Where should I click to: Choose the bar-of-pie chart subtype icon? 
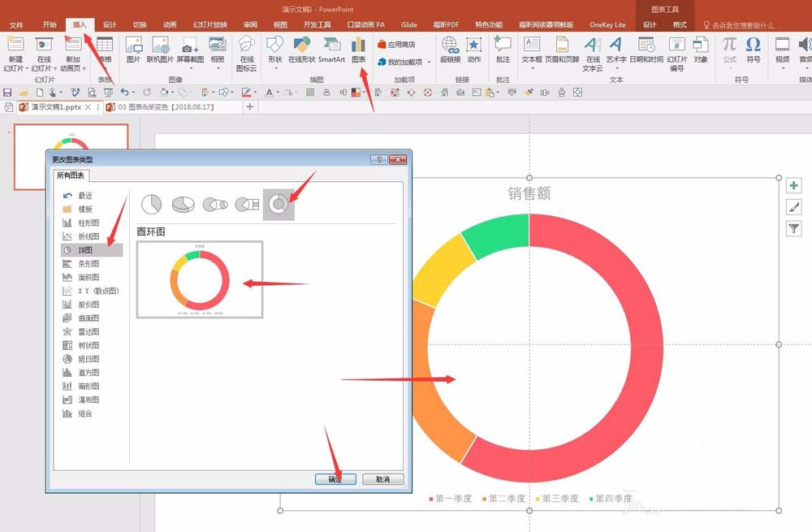coord(247,205)
